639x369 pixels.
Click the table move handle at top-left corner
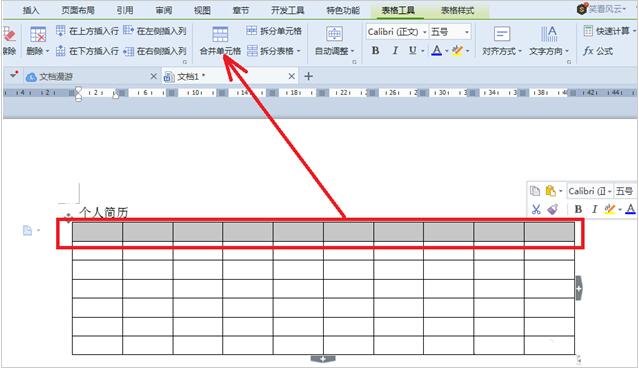coord(68,217)
